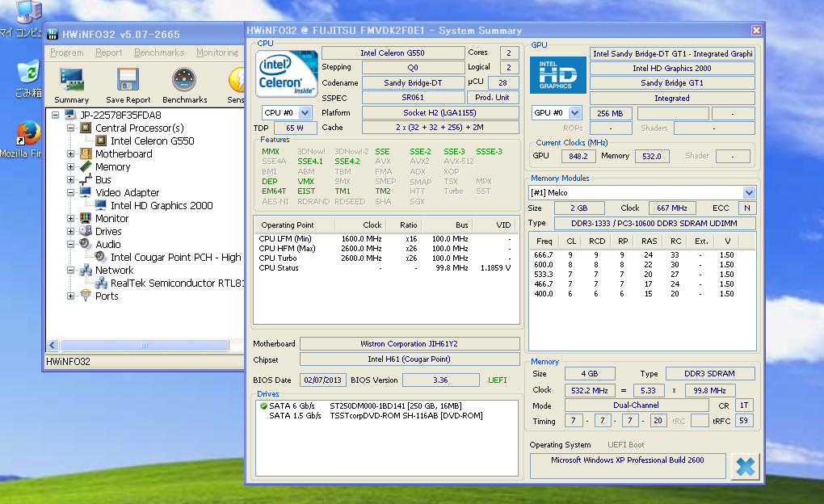Click the tree panel horizontal scrollbar thumb

pyautogui.click(x=145, y=345)
